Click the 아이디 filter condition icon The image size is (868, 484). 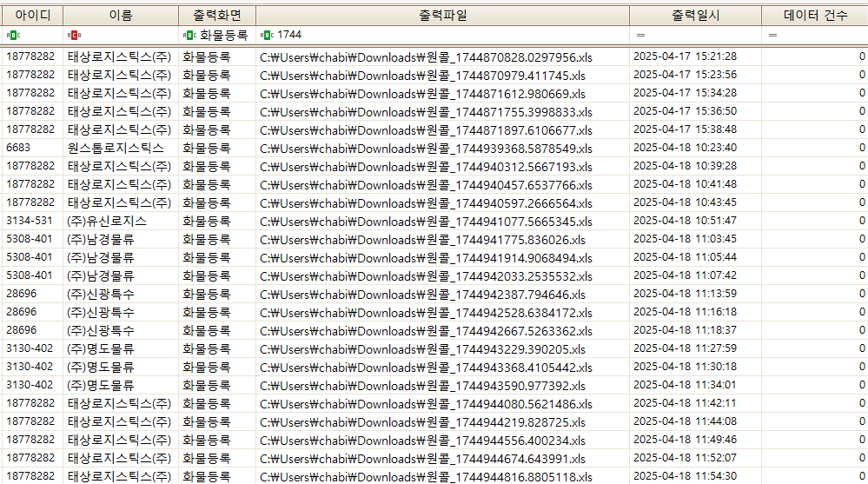coord(13,35)
